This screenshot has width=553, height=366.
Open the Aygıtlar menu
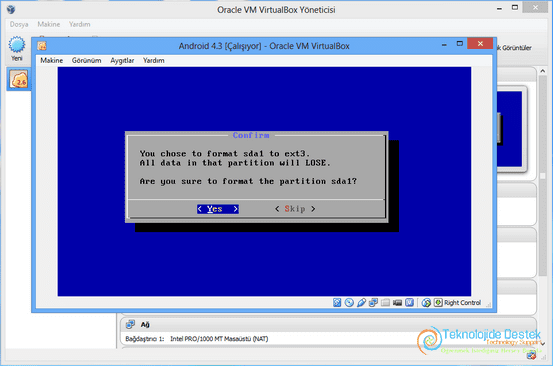(x=122, y=60)
